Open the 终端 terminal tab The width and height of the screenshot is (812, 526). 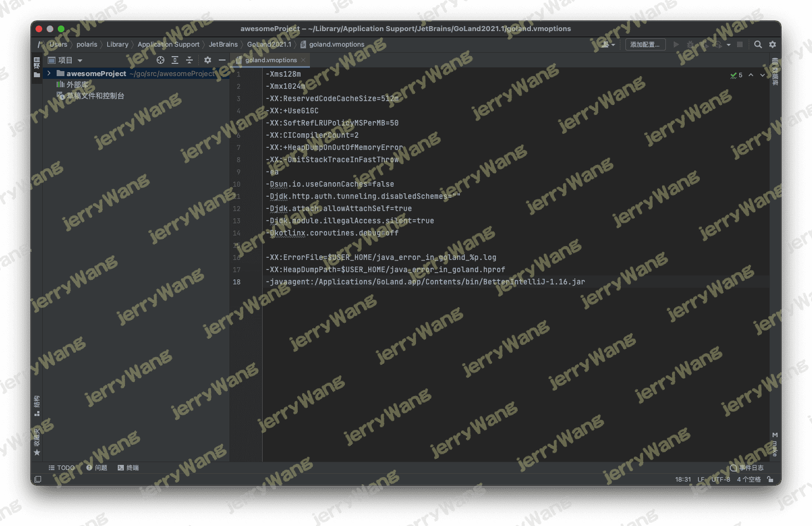(128, 468)
